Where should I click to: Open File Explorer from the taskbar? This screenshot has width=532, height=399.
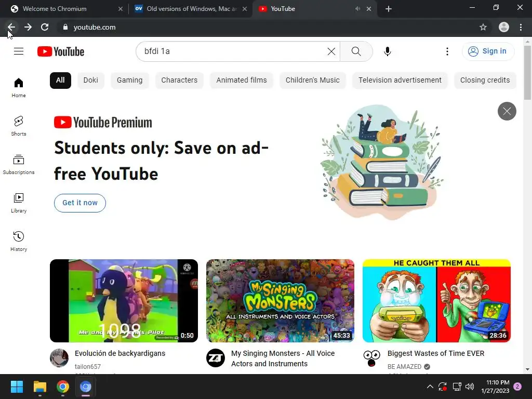point(39,387)
